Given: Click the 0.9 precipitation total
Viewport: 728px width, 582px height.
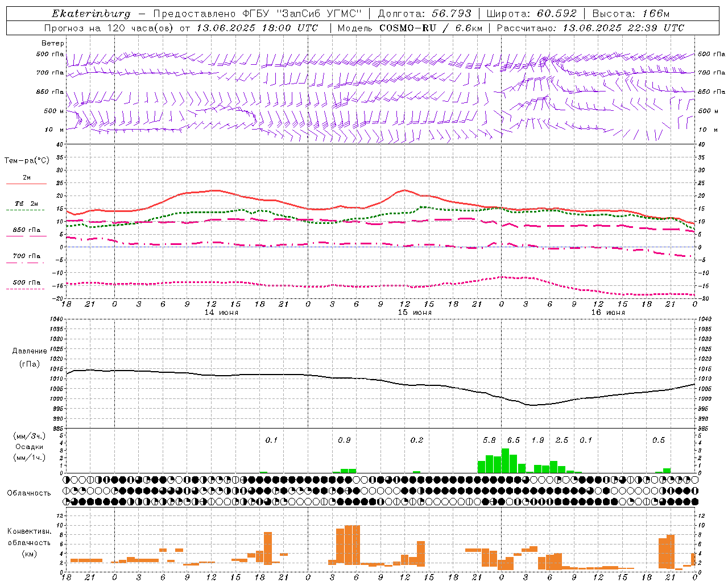Looking at the screenshot, I should pyautogui.click(x=344, y=440).
